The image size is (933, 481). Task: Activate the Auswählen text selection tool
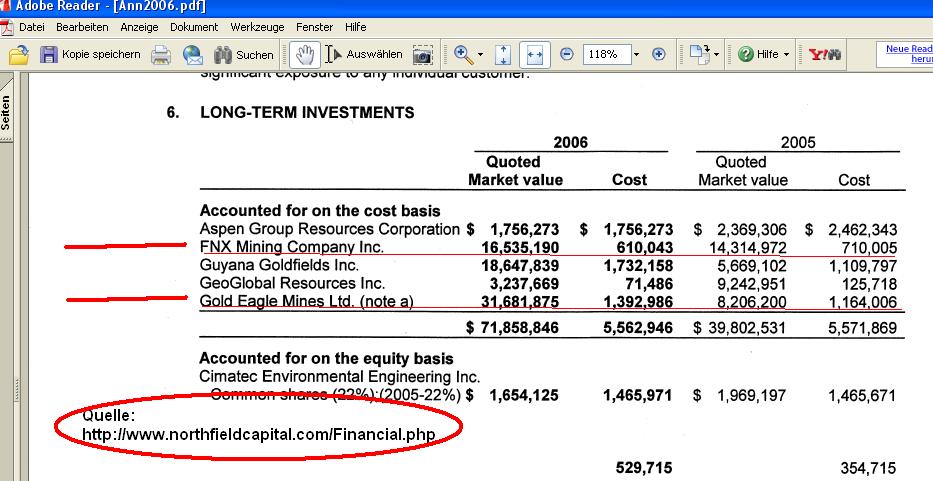364,55
